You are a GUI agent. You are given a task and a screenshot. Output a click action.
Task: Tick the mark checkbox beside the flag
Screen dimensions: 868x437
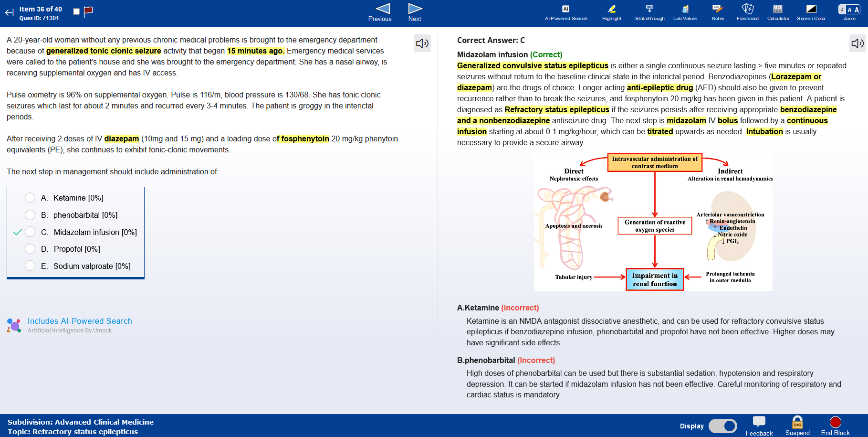(76, 11)
